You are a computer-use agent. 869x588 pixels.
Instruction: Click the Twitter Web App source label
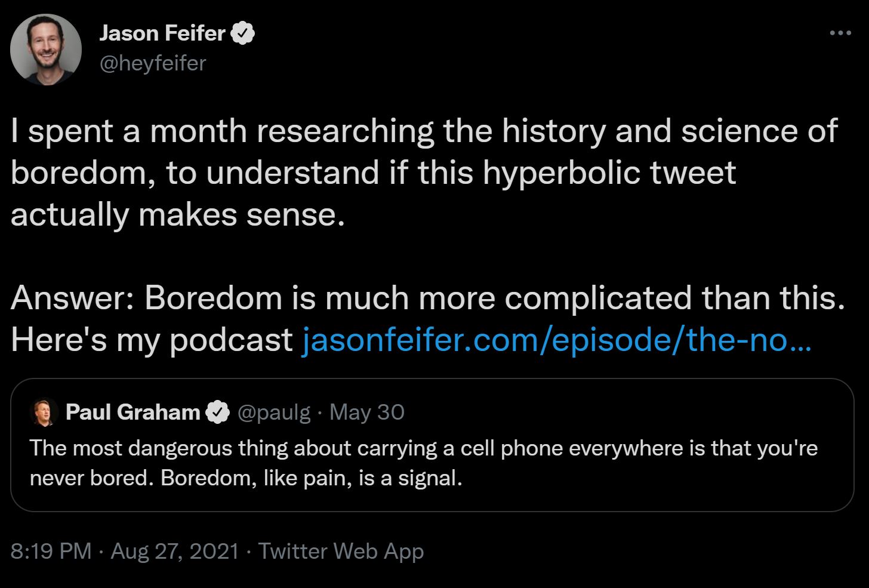pyautogui.click(x=341, y=551)
